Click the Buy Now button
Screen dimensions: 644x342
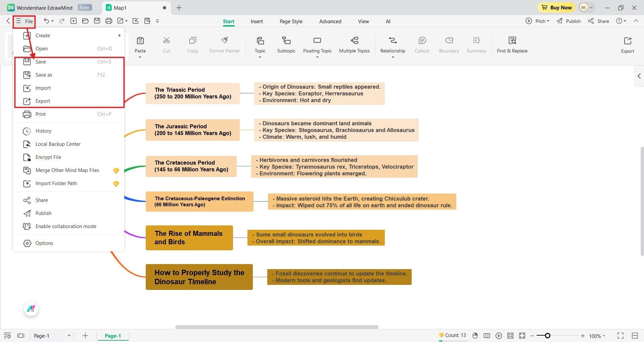(x=556, y=7)
